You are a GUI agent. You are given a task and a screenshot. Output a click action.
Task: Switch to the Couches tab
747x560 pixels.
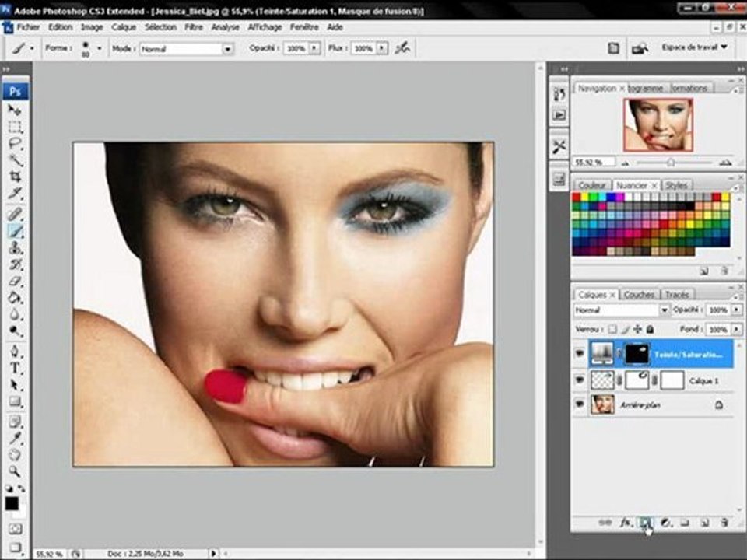[639, 295]
